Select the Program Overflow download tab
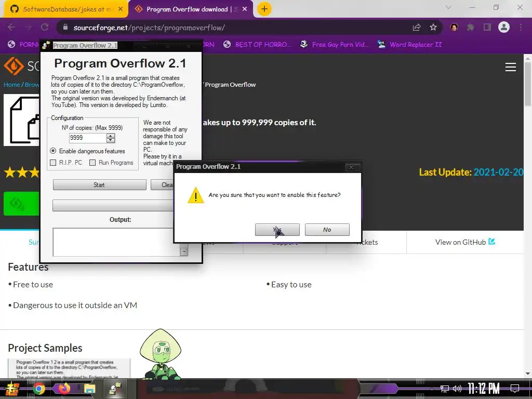 pos(191,9)
